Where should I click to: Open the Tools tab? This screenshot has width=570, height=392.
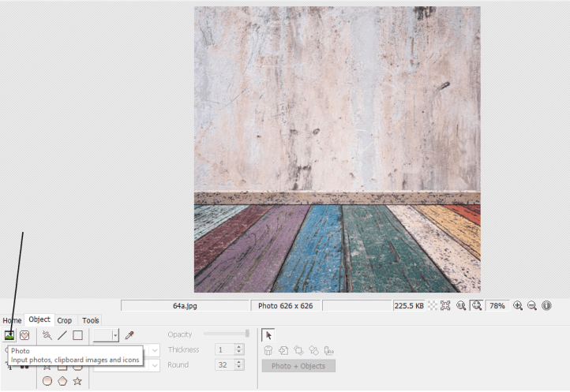91,320
